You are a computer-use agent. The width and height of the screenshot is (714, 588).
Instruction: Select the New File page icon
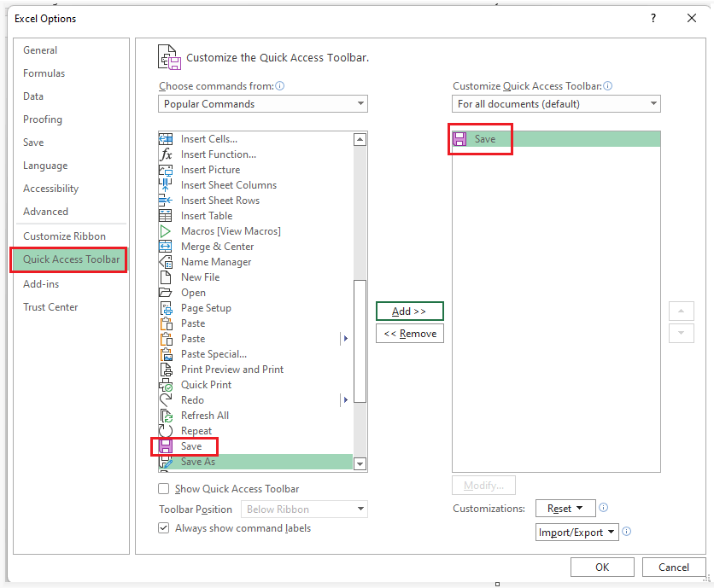[166, 277]
